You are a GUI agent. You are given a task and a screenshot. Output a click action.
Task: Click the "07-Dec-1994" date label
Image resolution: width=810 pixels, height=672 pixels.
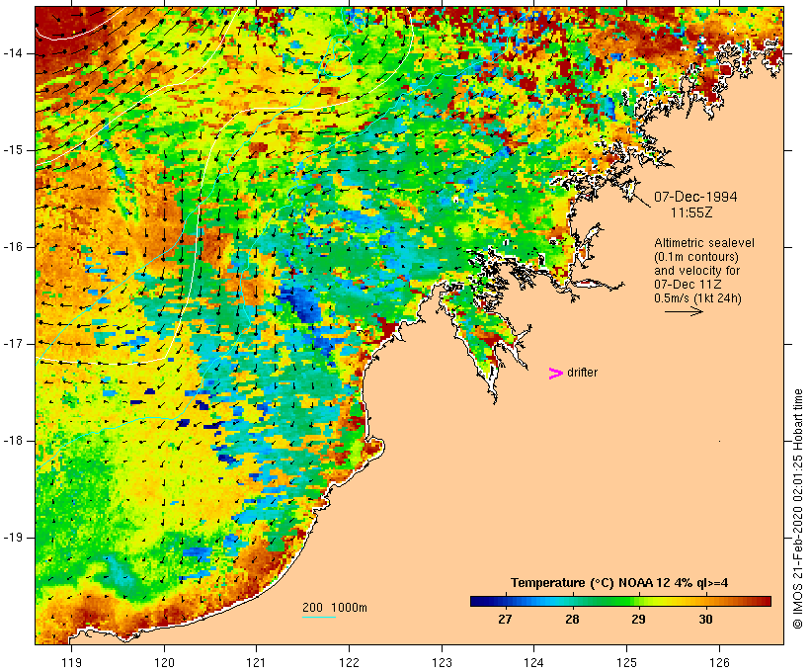(695, 197)
